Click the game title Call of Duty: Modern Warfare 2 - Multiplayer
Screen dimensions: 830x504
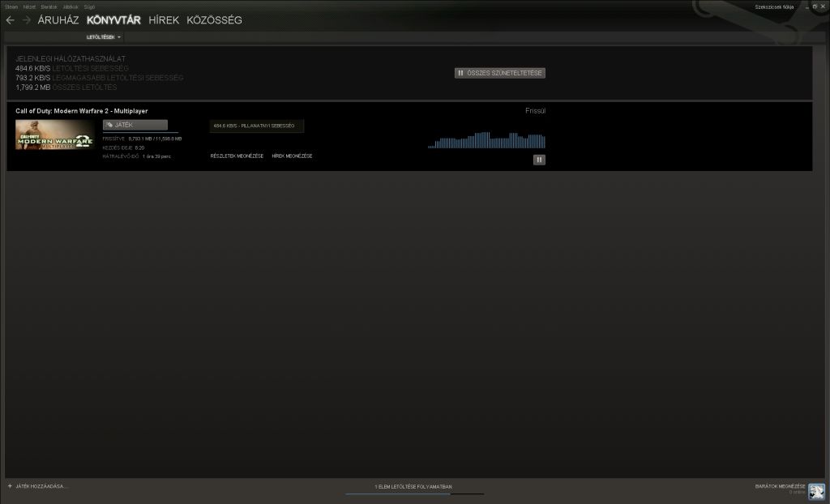[x=82, y=111]
